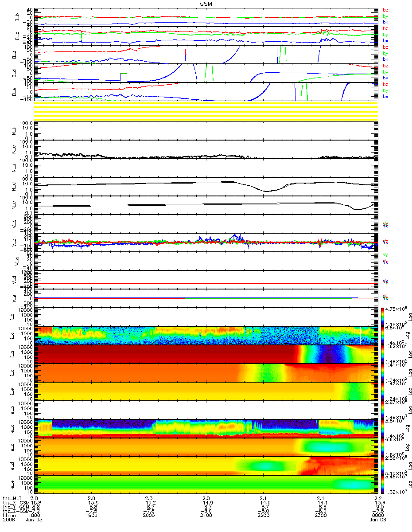Click the B_c panel axis label
The height and width of the screenshot is (532, 412).
[x=18, y=35]
